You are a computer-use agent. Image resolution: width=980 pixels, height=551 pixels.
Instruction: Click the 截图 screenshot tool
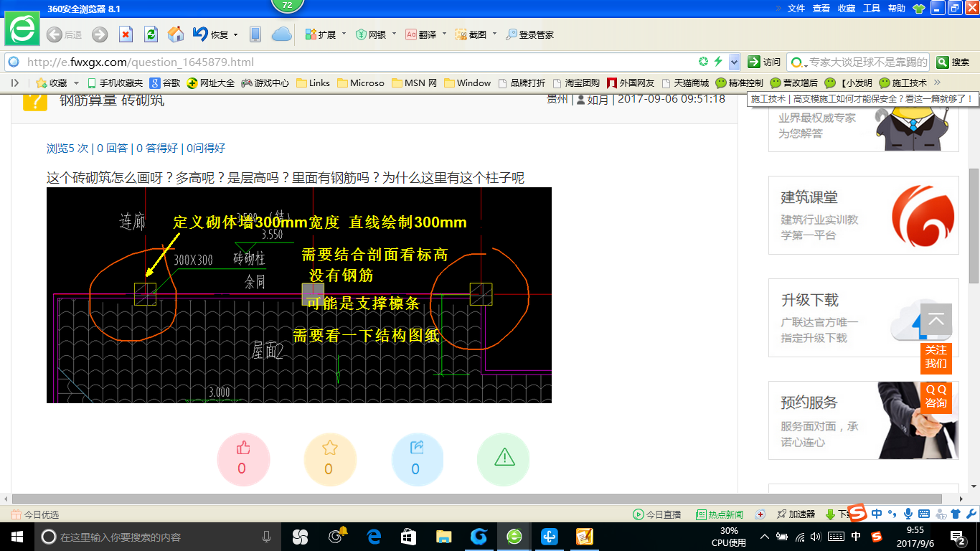click(471, 34)
